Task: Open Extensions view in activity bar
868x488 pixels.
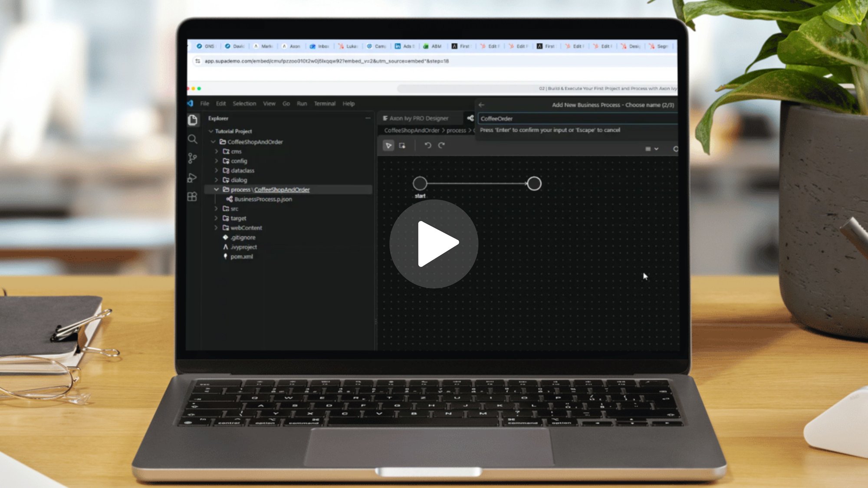Action: coord(192,197)
